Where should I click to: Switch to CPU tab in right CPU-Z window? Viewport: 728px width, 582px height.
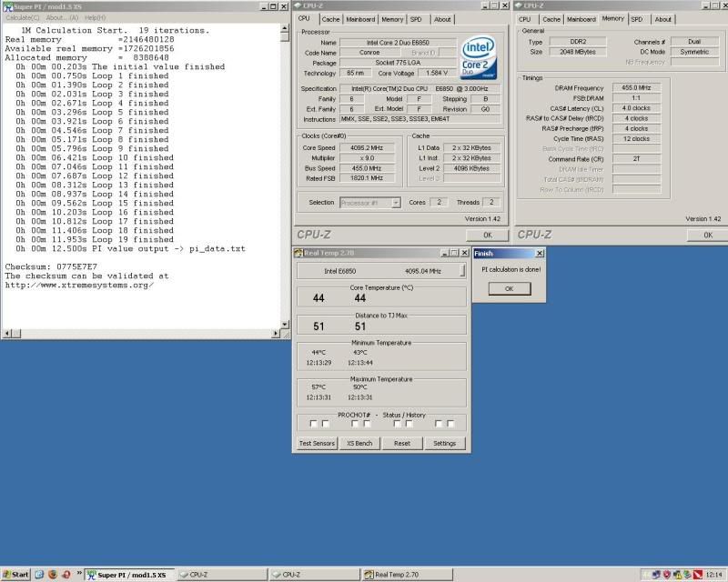[525, 19]
